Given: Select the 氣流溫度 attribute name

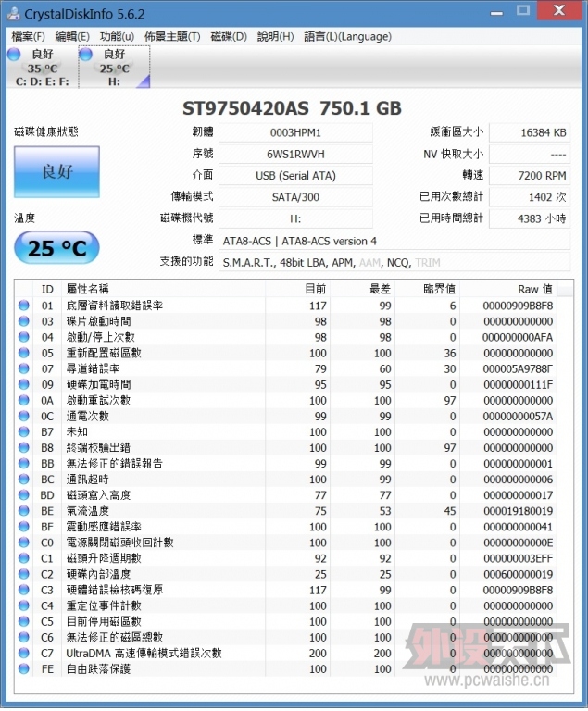Looking at the screenshot, I should tap(88, 511).
